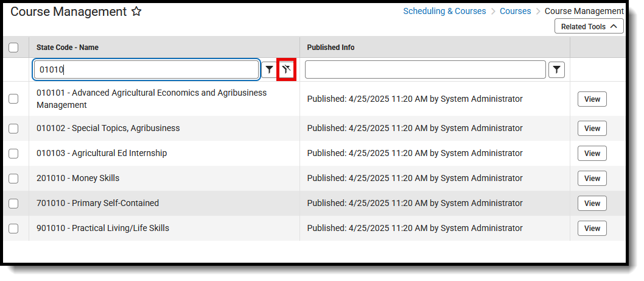Tick the 901010 Practical Living/Life Skills checkbox
644x281 pixels.
click(x=13, y=229)
